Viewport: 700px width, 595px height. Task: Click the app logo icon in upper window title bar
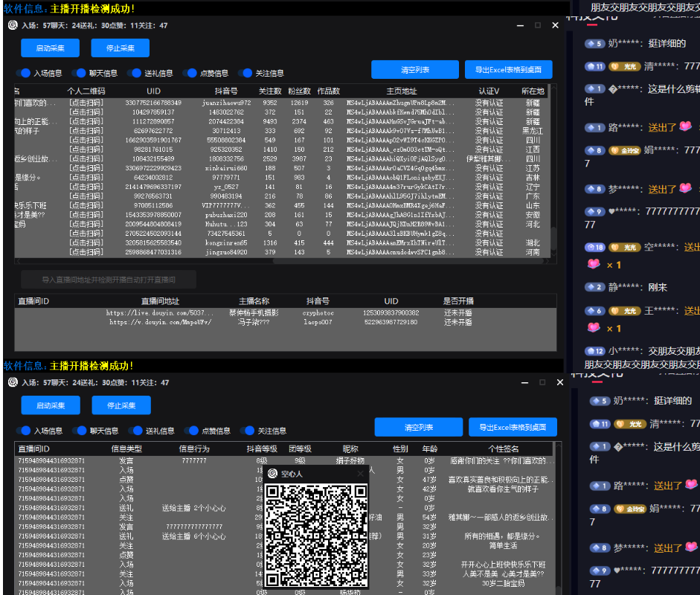click(x=12, y=25)
